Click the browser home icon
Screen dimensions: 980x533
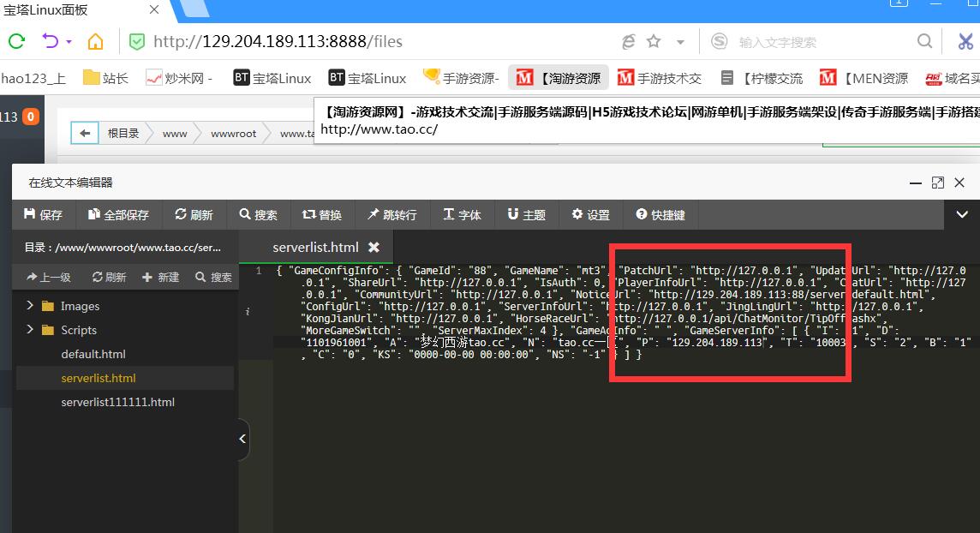[95, 41]
